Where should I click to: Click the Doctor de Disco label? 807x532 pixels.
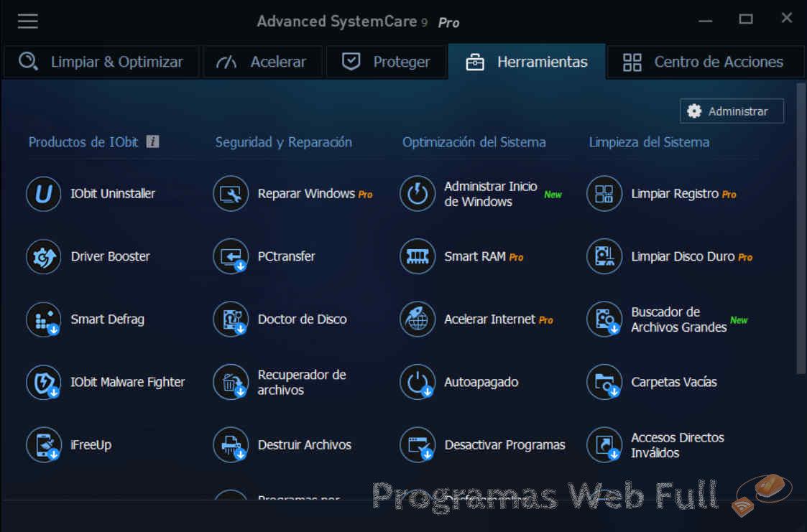pos(302,319)
